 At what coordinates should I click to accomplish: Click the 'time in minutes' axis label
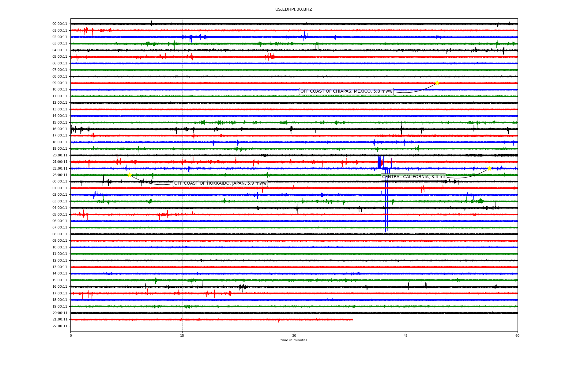294,340
